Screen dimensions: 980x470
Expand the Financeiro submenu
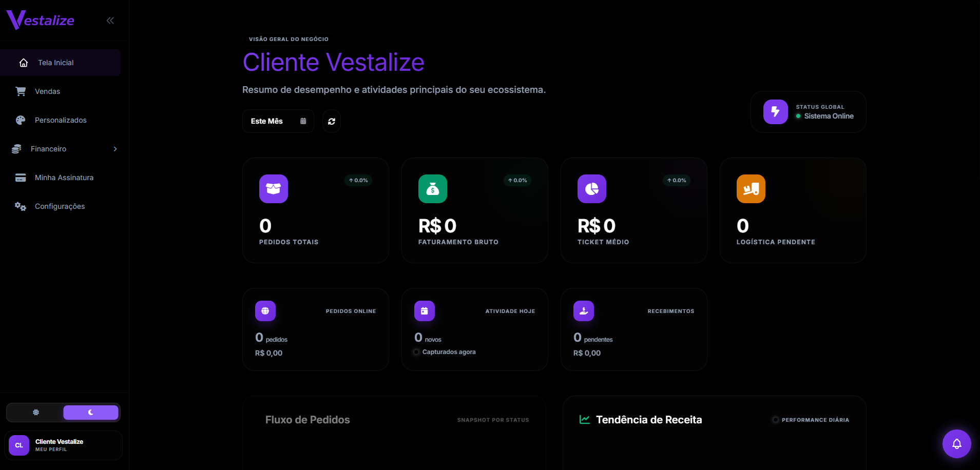point(64,149)
